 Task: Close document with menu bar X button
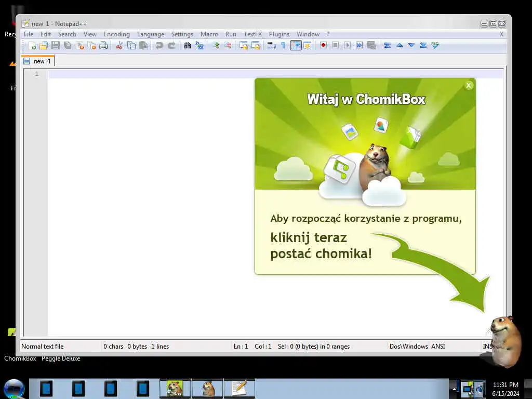pos(501,34)
